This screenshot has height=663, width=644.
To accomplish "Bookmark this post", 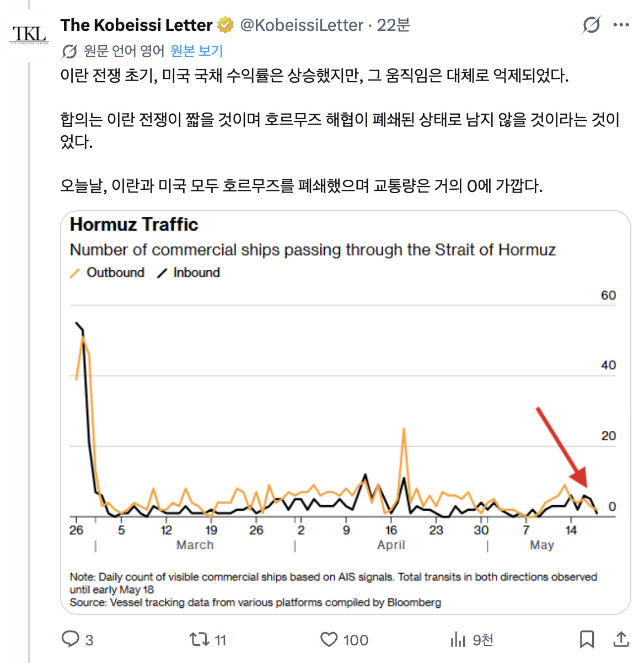I will click(587, 639).
